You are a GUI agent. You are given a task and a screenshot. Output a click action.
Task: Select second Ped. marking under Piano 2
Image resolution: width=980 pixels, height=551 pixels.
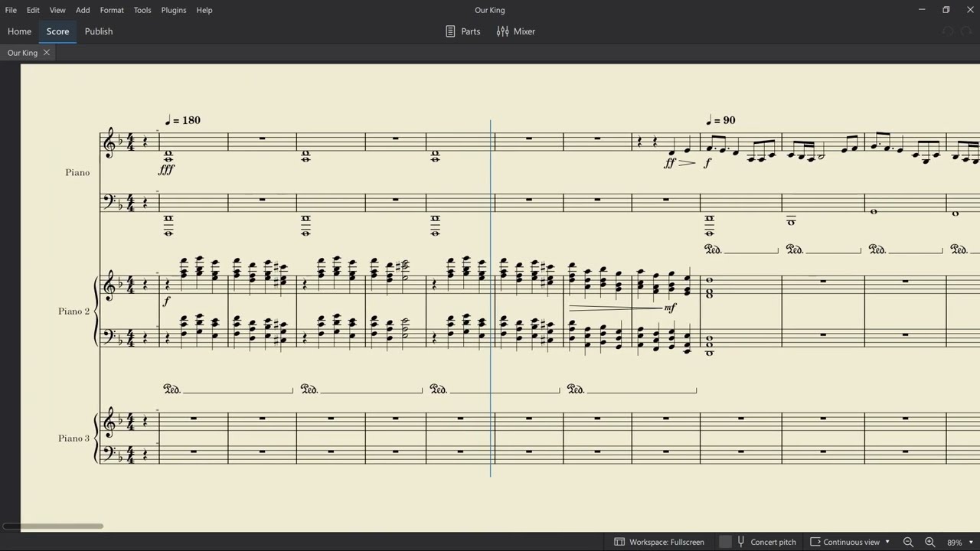[309, 390]
